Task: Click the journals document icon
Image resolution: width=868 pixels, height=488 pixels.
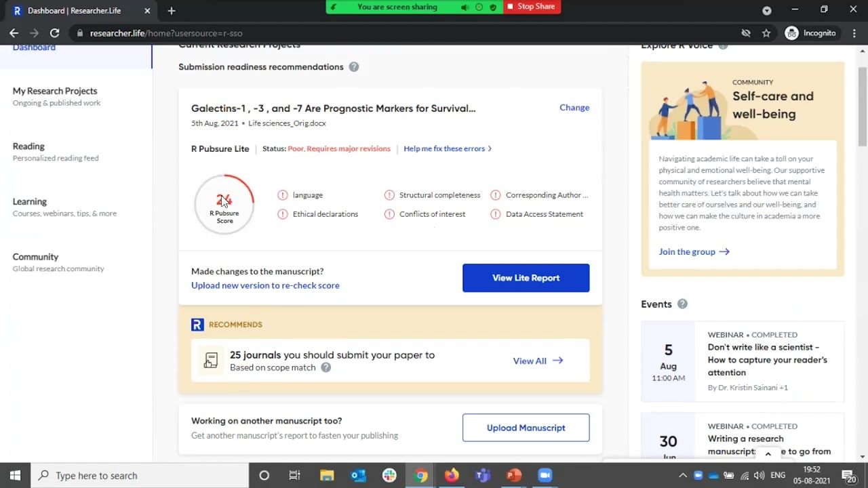Action: (211, 361)
